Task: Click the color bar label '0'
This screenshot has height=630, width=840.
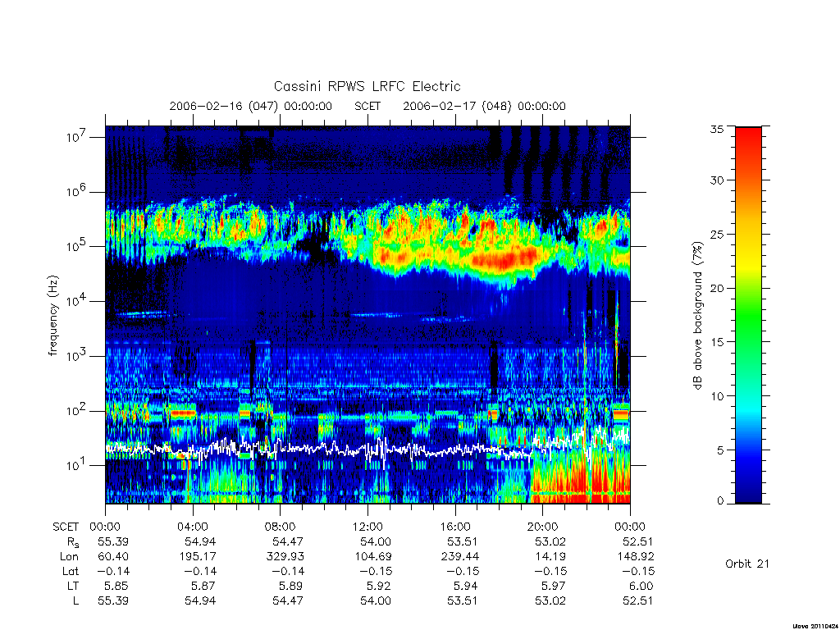Action: tap(719, 501)
